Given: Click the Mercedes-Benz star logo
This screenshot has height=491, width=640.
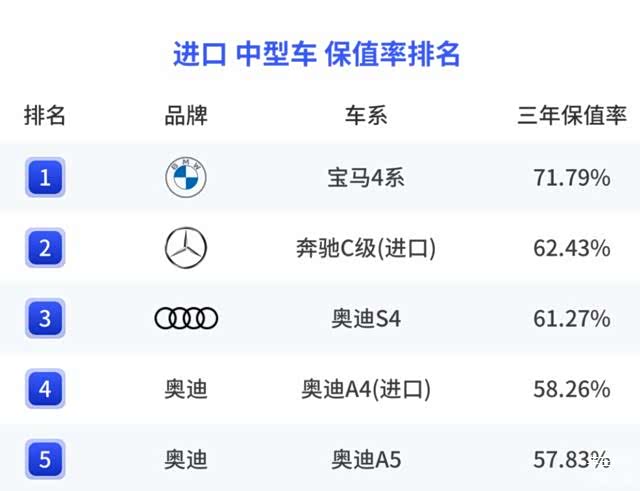Looking at the screenshot, I should (x=186, y=248).
